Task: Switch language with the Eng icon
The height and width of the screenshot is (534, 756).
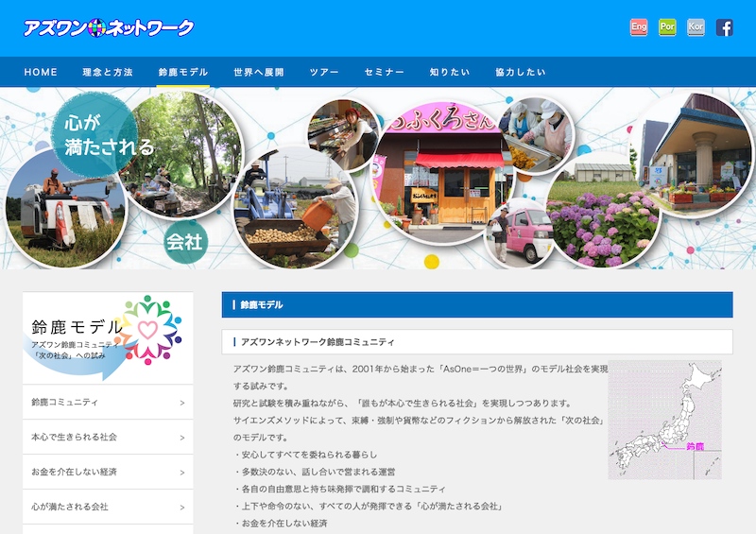Action: pos(639,27)
